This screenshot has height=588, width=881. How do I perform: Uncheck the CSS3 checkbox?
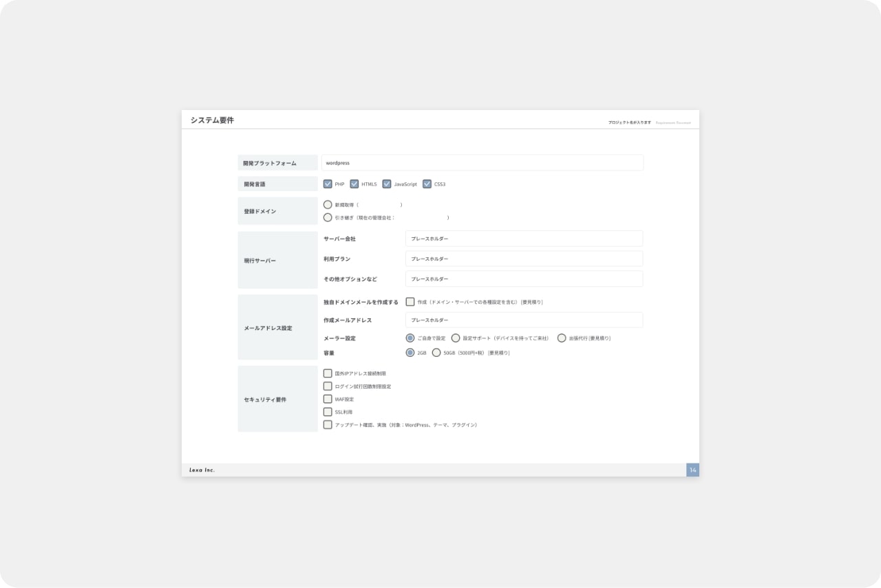click(427, 184)
